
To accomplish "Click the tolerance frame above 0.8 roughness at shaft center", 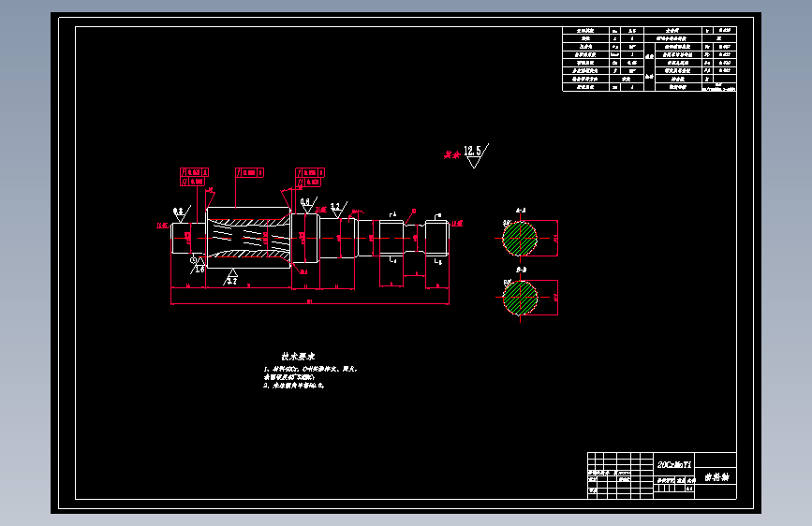I will pos(310,177).
